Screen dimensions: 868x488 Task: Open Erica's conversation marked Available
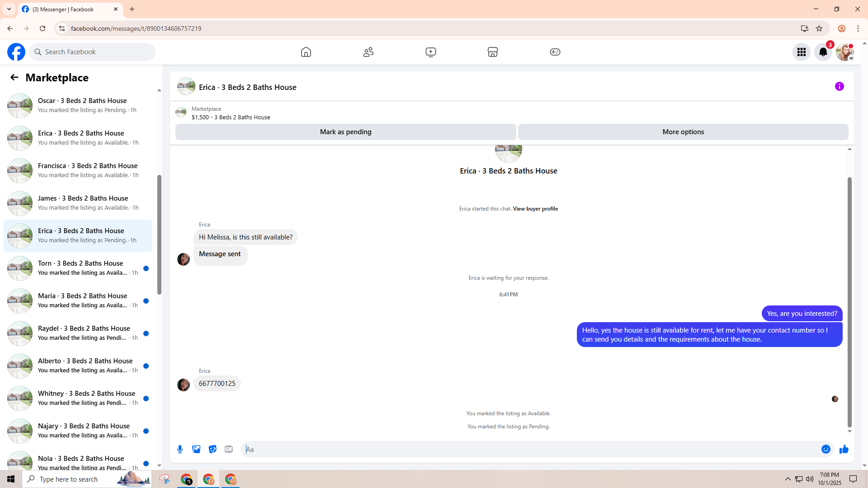click(x=78, y=138)
